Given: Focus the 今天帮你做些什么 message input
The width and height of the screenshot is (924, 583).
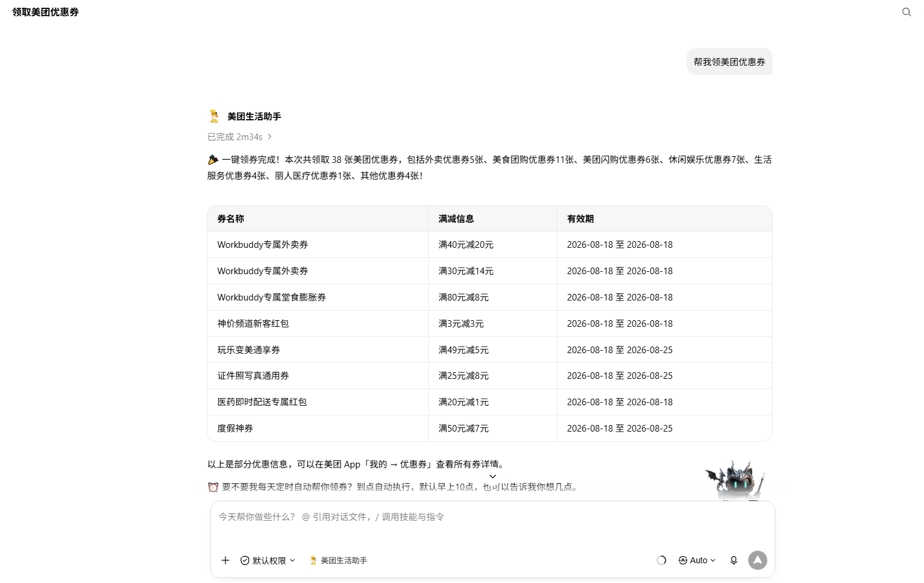Looking at the screenshot, I should (493, 517).
